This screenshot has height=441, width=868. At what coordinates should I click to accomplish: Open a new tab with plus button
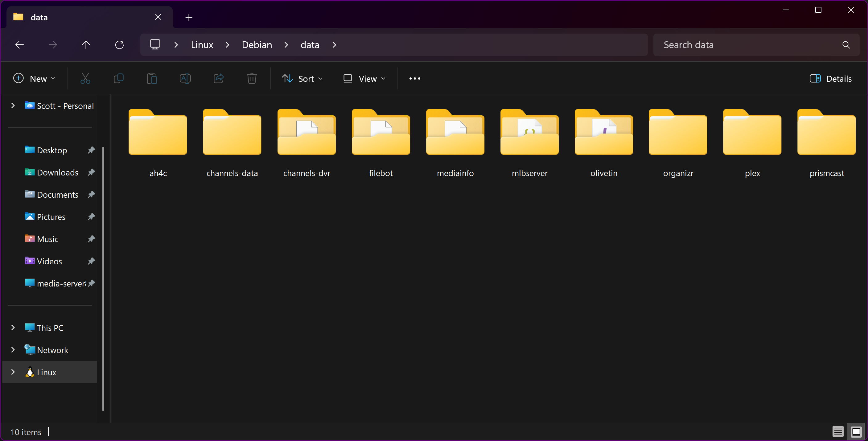point(189,17)
